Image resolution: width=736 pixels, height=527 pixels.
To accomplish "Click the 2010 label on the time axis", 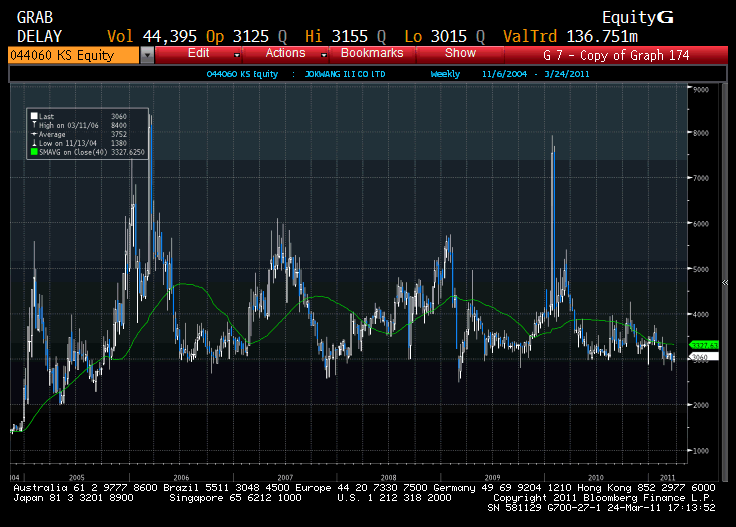I will click(597, 478).
